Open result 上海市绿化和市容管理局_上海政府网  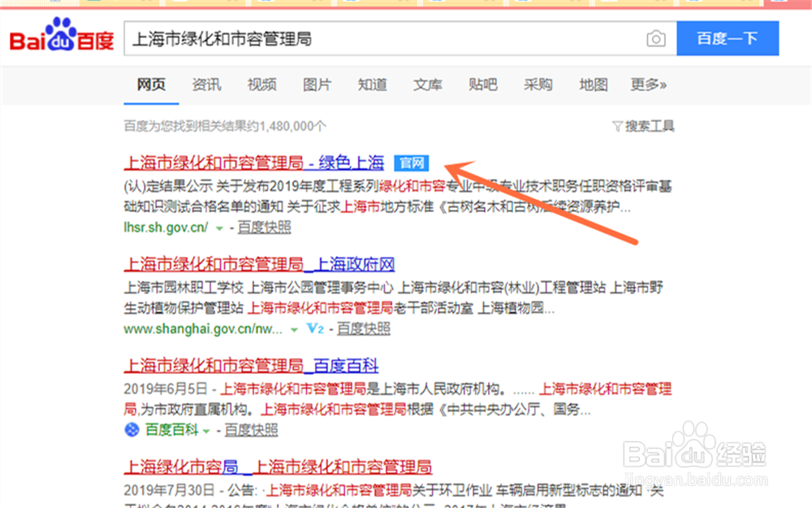(x=259, y=264)
